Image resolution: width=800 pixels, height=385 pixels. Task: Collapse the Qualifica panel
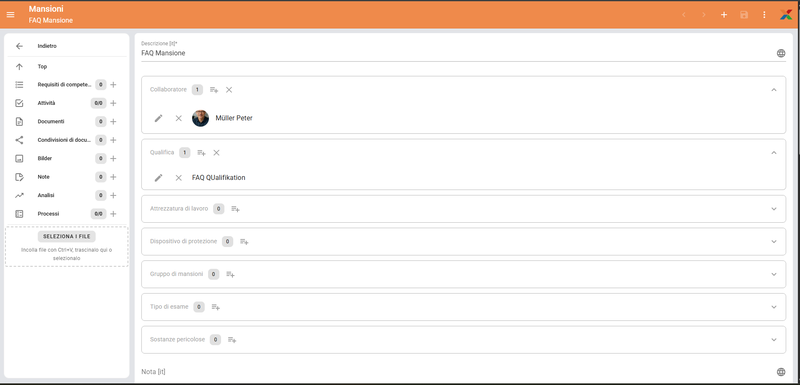pyautogui.click(x=773, y=152)
